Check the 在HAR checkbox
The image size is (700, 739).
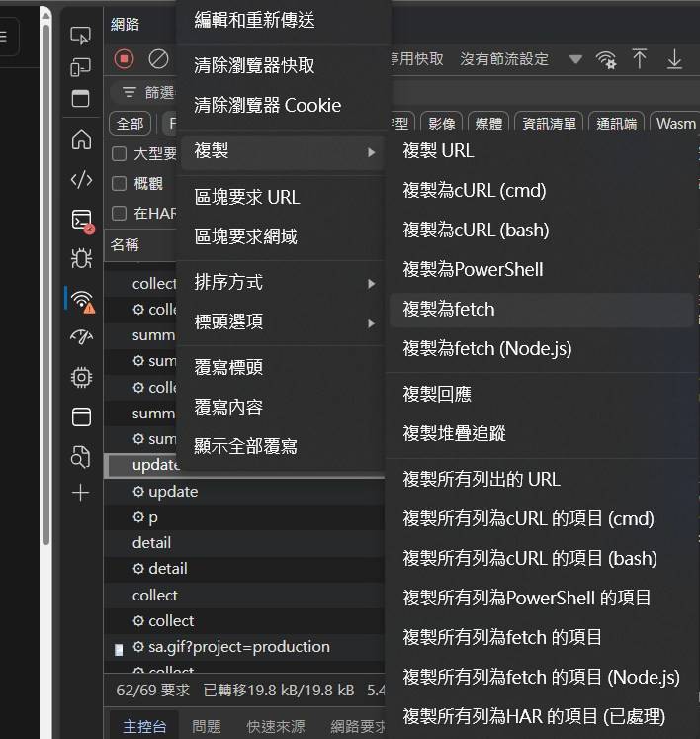119,213
